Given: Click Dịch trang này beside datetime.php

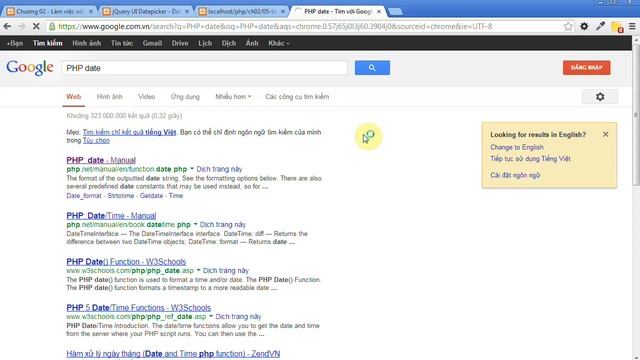Looking at the screenshot, I should coord(223,224).
